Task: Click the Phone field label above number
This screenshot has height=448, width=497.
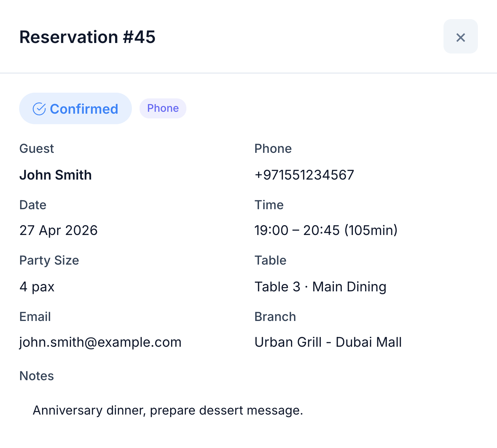Action: tap(273, 149)
